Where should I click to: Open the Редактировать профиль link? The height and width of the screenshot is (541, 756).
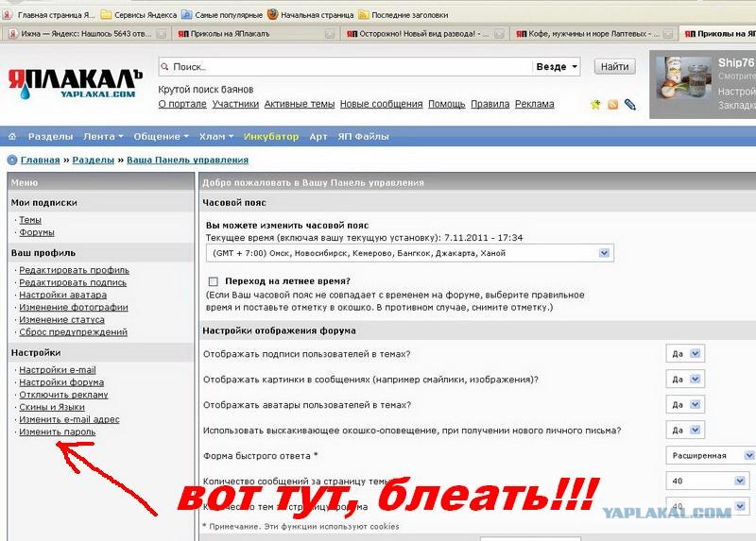point(75,270)
